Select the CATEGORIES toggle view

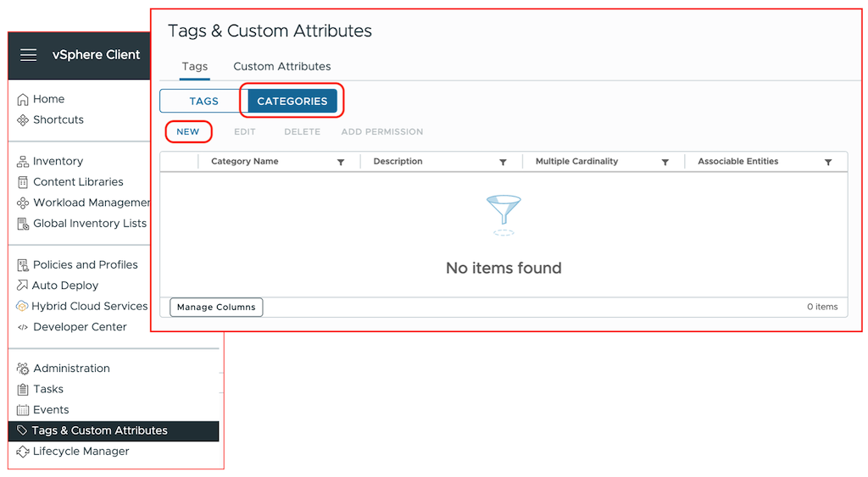coord(292,102)
